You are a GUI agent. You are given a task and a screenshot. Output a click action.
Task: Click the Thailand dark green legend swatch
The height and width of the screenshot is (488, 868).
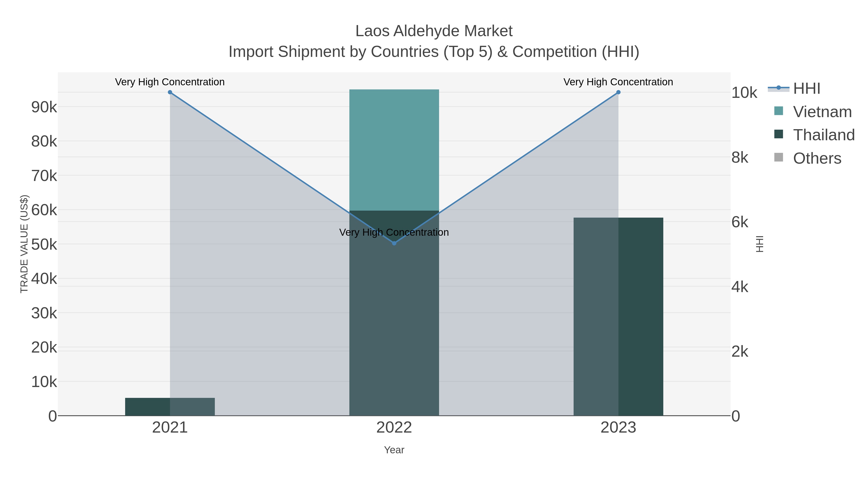(779, 134)
